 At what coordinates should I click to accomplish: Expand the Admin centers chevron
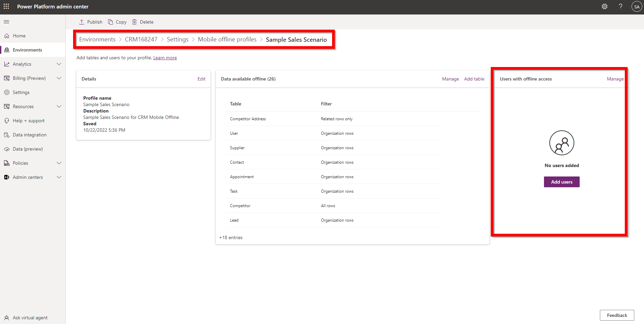coord(59,177)
